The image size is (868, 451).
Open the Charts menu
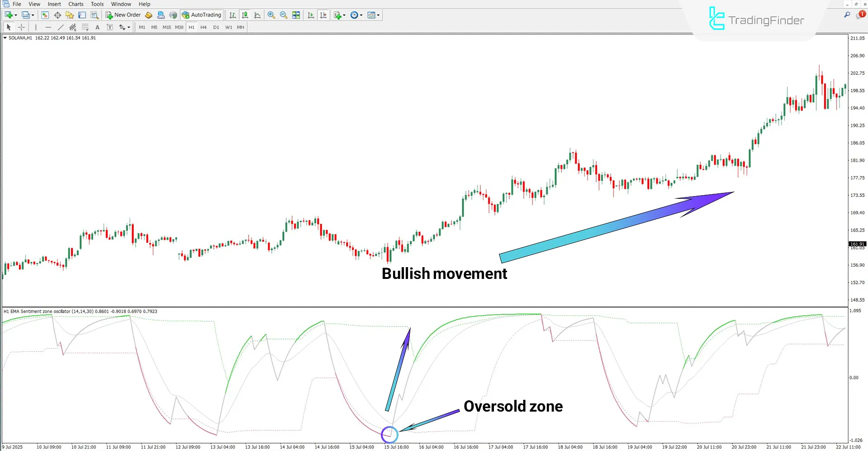pyautogui.click(x=76, y=4)
